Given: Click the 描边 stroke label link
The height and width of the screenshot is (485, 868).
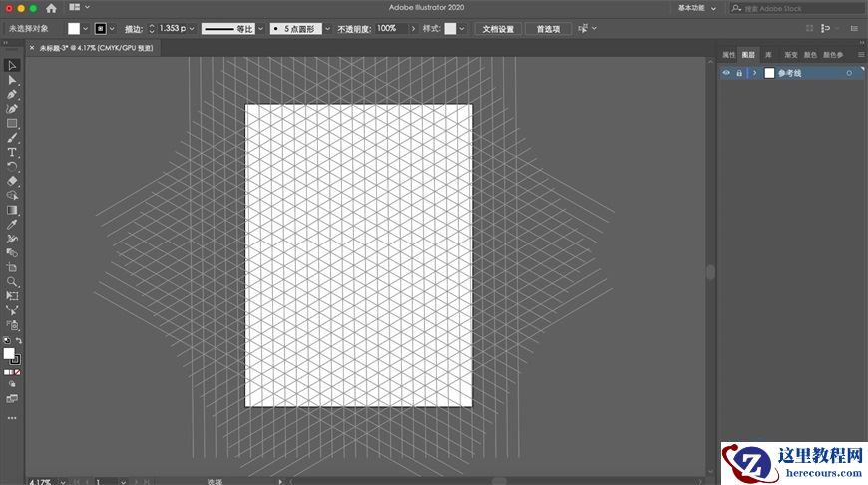Looking at the screenshot, I should [x=133, y=29].
